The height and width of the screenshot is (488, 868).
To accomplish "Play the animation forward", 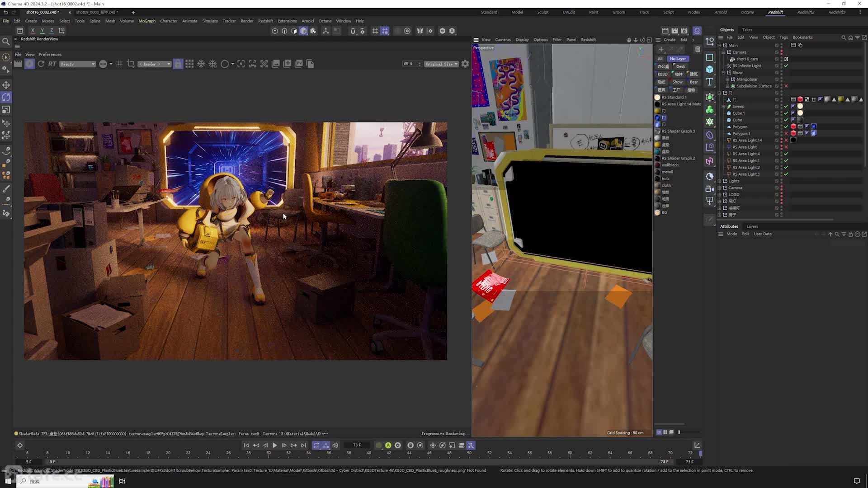I will pyautogui.click(x=274, y=446).
